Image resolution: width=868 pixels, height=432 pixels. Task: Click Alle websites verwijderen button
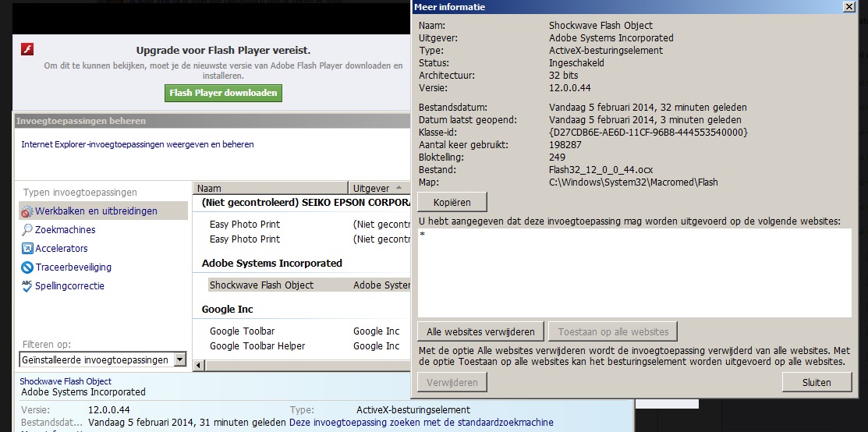[480, 331]
